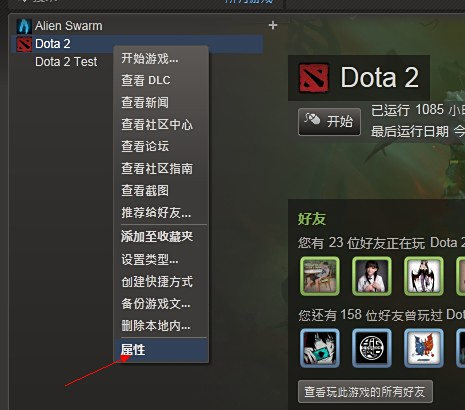Open first green-bordered friend avatar
465x410 pixels.
point(320,276)
